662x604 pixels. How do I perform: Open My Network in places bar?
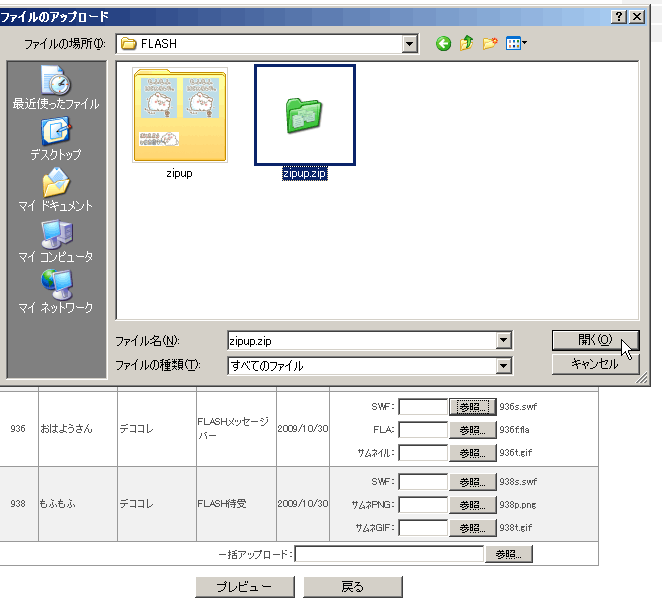[55, 292]
